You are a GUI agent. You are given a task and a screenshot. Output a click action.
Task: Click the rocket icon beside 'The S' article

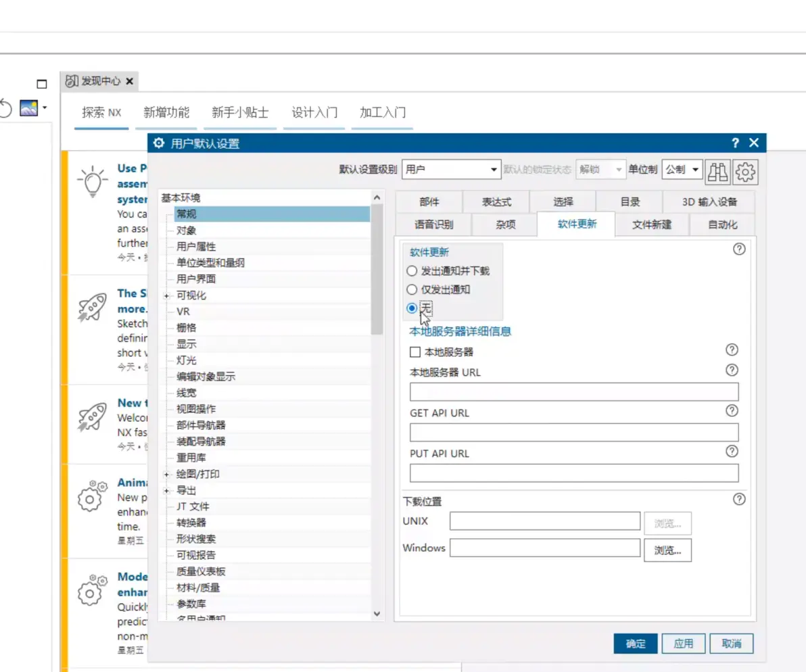coord(92,307)
